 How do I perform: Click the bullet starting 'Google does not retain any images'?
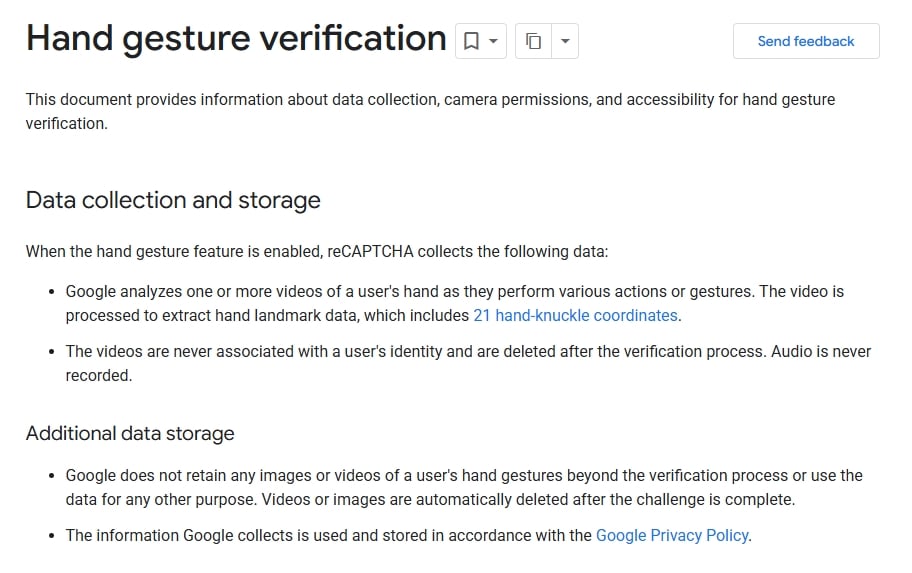464,487
